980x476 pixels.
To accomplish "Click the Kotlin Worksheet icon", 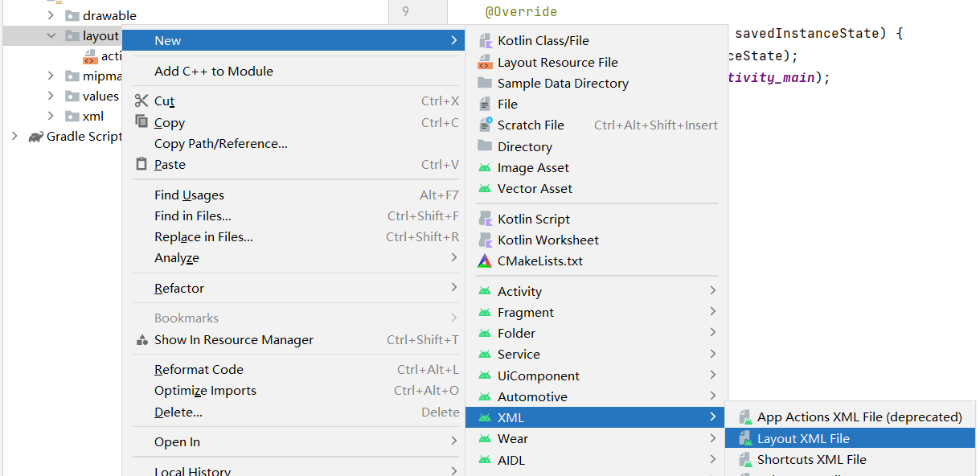I will point(485,240).
